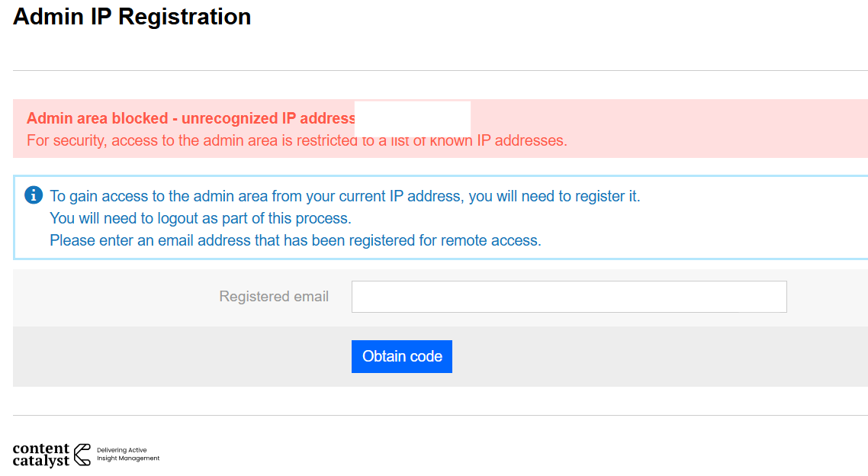Click the divider line above the footer logo

440,415
